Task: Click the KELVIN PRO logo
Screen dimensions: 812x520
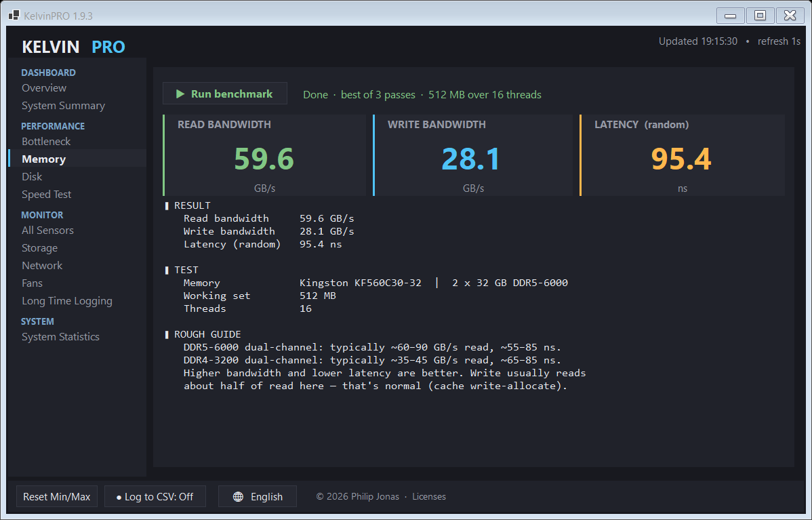Action: 73,47
